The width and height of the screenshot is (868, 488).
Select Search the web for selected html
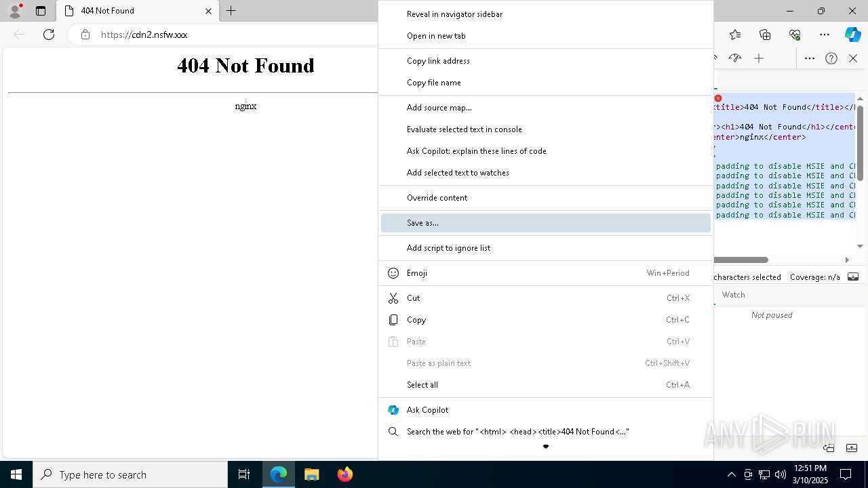click(546, 431)
